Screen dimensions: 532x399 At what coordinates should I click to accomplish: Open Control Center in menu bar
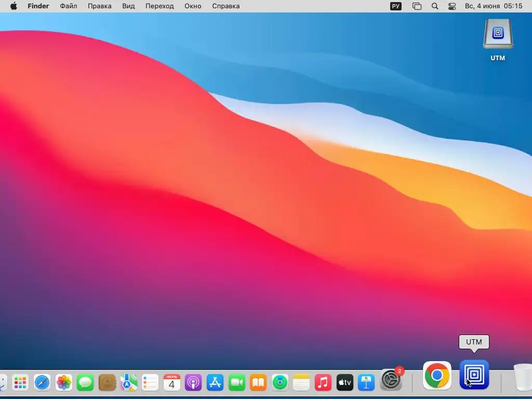coord(452,6)
